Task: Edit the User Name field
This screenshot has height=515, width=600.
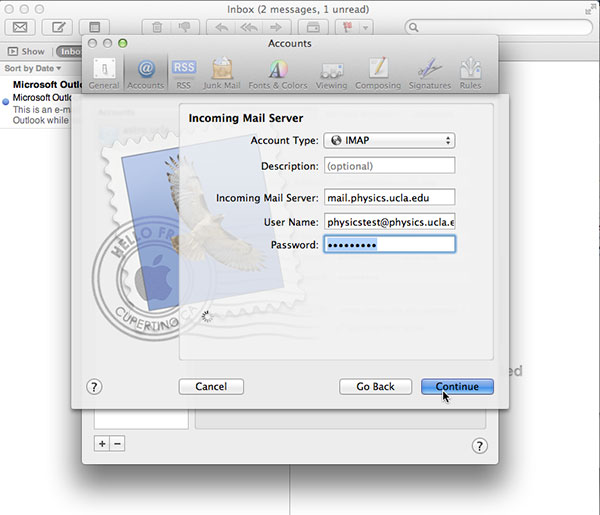Action: coord(389,222)
